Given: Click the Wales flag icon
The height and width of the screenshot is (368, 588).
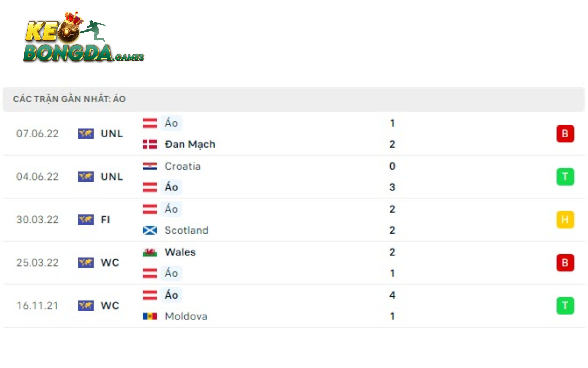Looking at the screenshot, I should tap(150, 252).
